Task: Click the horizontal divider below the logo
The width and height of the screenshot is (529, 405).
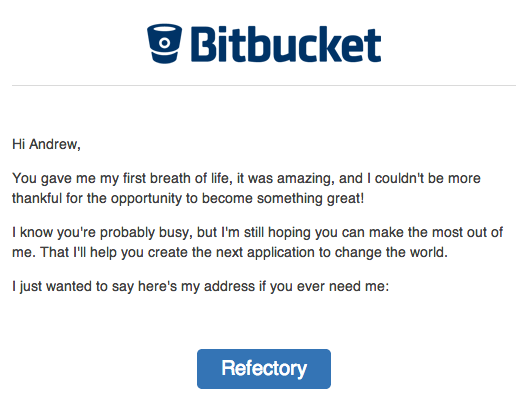Action: point(264,86)
